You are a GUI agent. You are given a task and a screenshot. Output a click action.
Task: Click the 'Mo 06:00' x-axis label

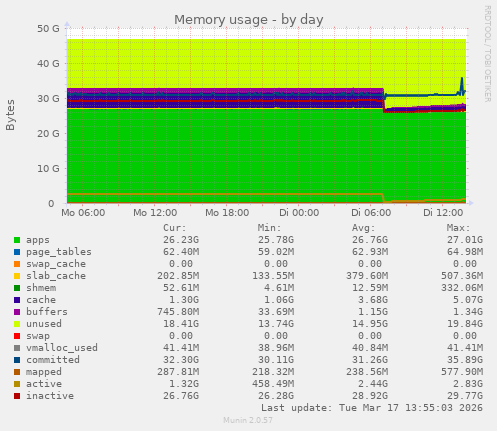pyautogui.click(x=83, y=213)
